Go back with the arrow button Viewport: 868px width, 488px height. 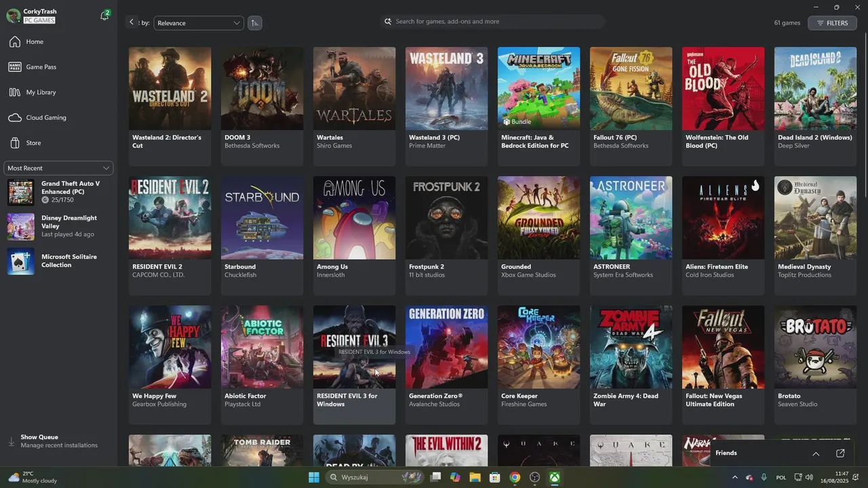pyautogui.click(x=132, y=22)
